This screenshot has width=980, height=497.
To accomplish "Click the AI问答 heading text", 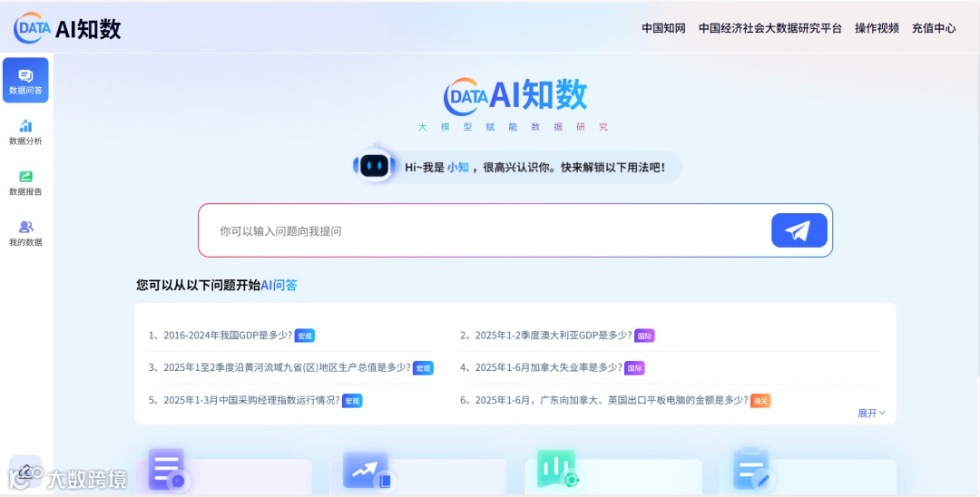I will pos(279,286).
